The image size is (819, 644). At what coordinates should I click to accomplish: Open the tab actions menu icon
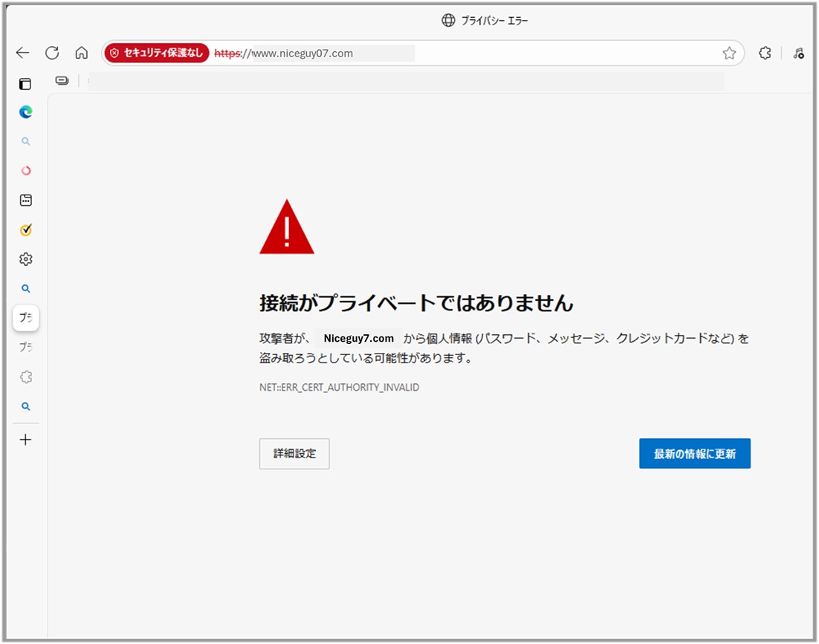click(x=25, y=84)
